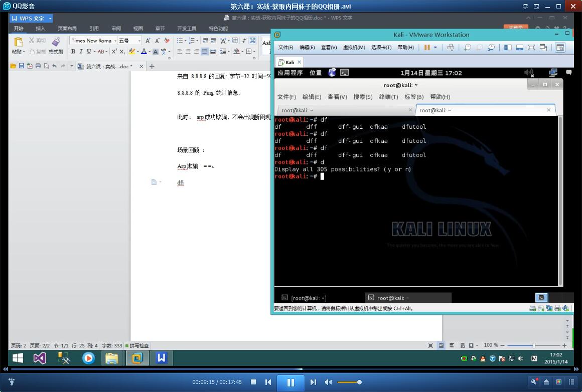Image resolution: width=582 pixels, height=392 pixels.
Task: Open the VMware 虚拟机(M) menu
Action: pyautogui.click(x=354, y=48)
